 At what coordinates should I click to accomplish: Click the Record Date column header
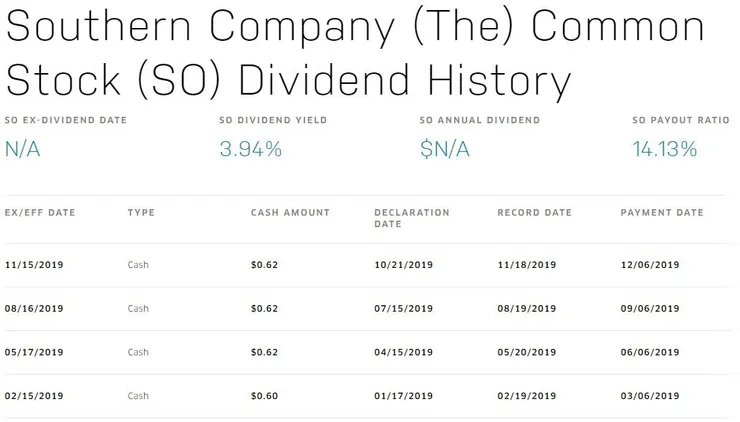535,213
